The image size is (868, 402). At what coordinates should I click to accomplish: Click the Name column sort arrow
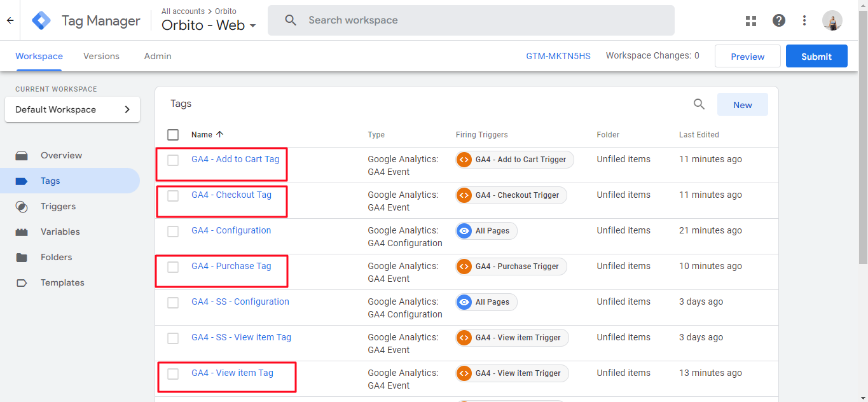tap(220, 134)
